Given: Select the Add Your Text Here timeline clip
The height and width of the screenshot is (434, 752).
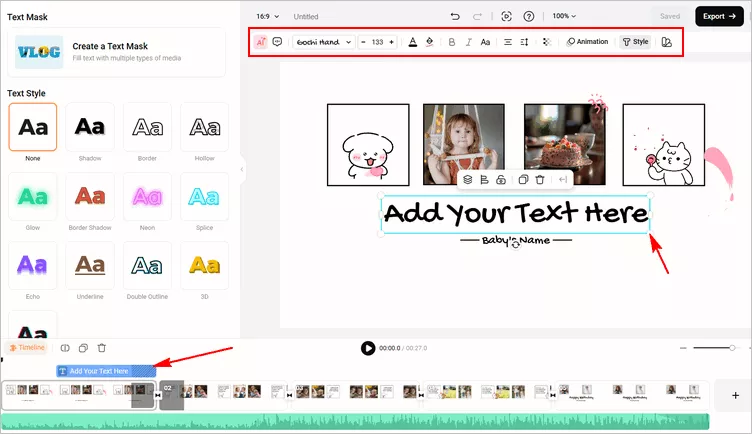Looking at the screenshot, I should pos(106,371).
